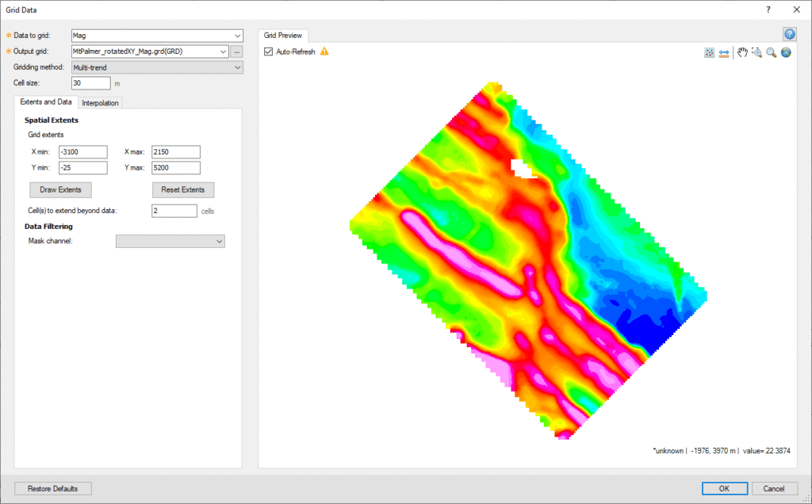Uncheck the Auto-Refresh checkbox
Viewport: 812px width, 504px height.
[268, 52]
